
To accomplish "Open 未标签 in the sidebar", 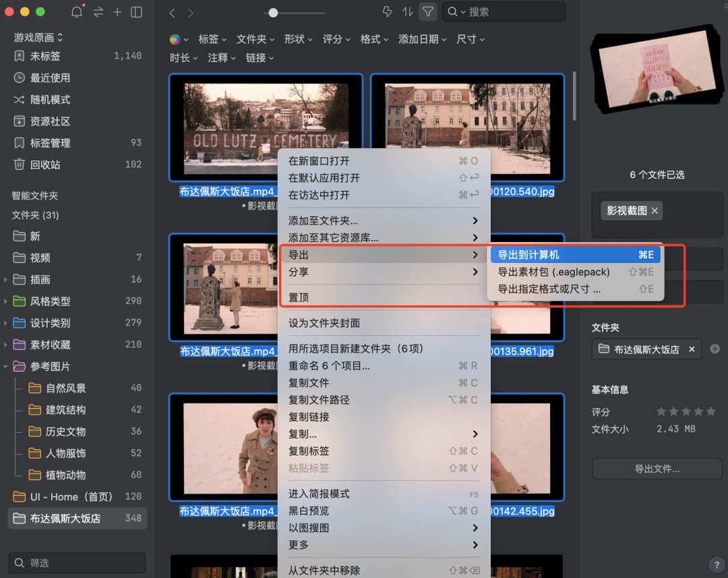I will click(x=77, y=56).
